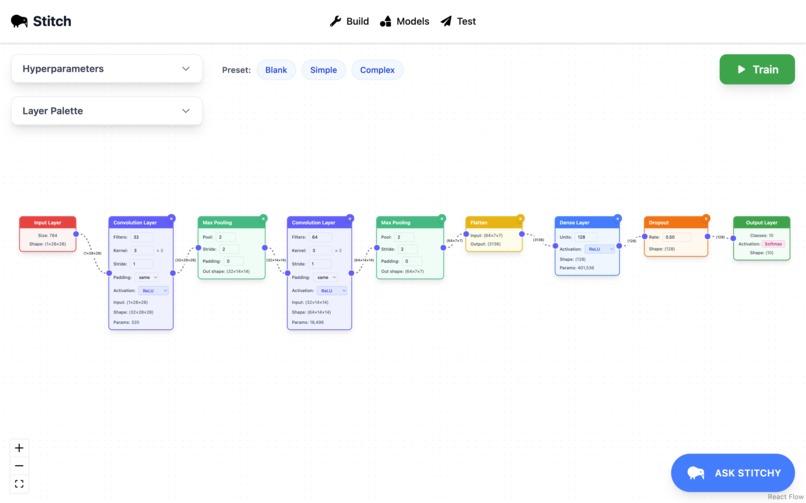Fit the graph view to screen
Screen dimensions: 806x503
19,484
